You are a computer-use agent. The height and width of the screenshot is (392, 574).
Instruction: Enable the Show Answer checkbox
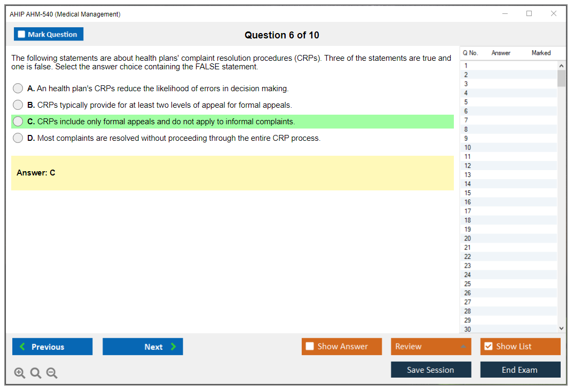click(310, 347)
